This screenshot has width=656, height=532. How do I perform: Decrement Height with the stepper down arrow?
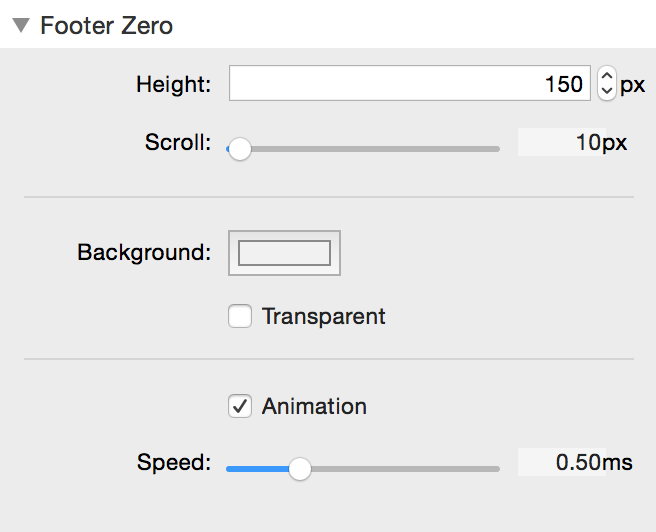click(606, 92)
